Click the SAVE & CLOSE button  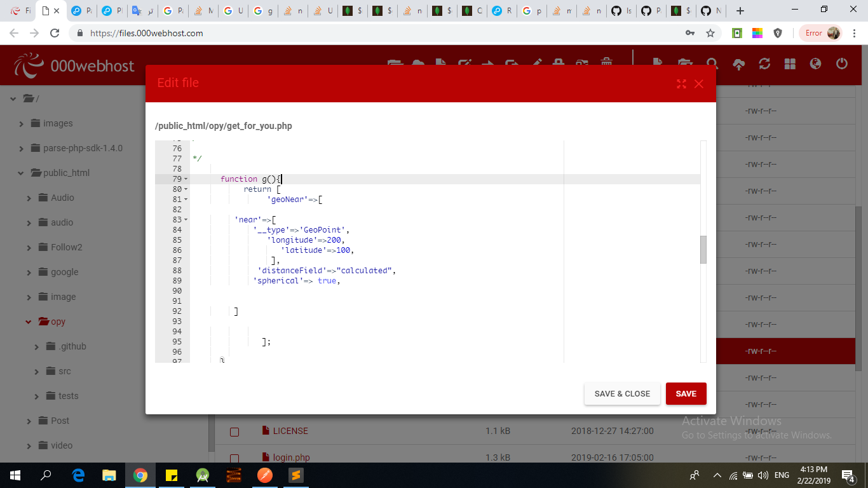[x=622, y=394]
